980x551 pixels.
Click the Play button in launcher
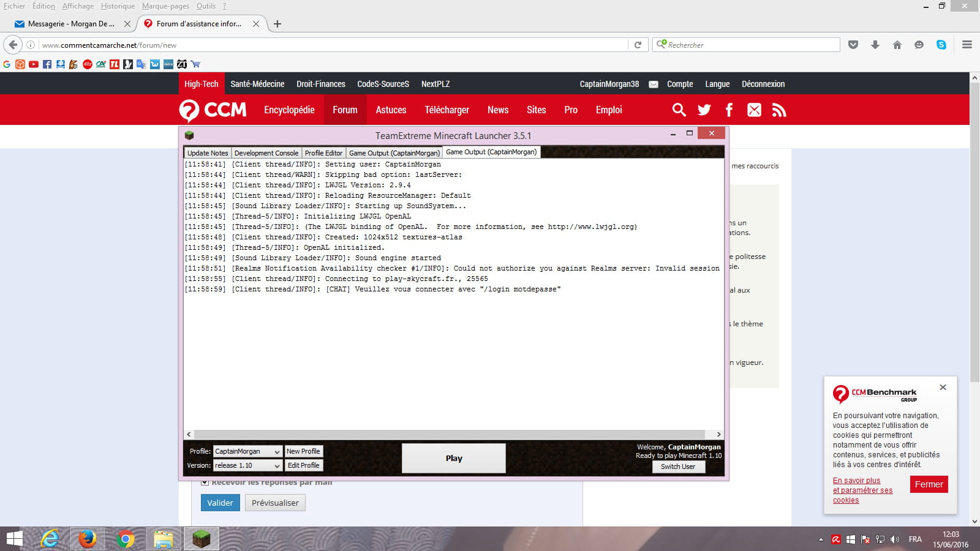(x=454, y=458)
